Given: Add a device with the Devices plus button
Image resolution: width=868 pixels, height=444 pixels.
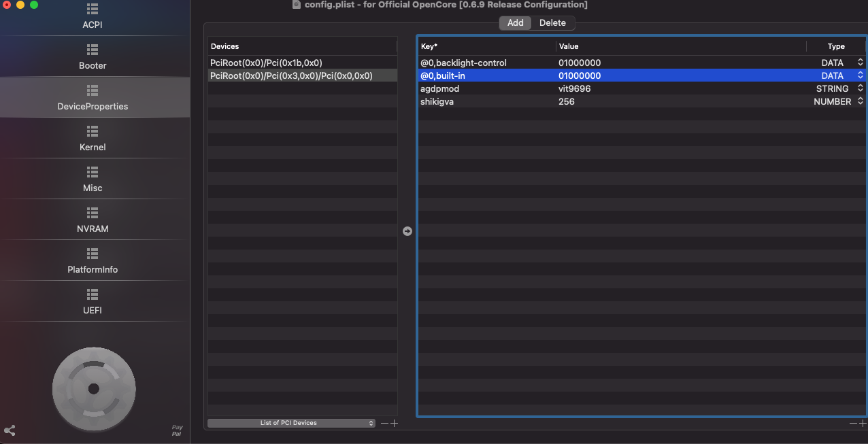Looking at the screenshot, I should click(394, 423).
